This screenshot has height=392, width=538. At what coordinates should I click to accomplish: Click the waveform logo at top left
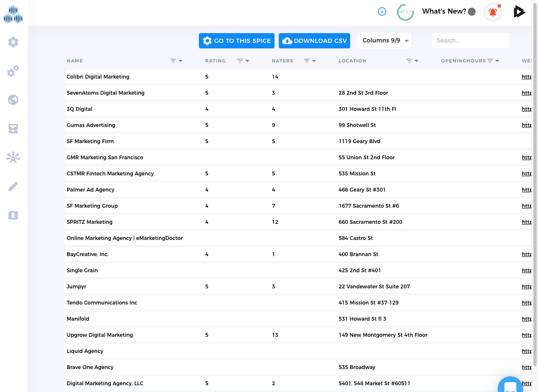click(13, 14)
